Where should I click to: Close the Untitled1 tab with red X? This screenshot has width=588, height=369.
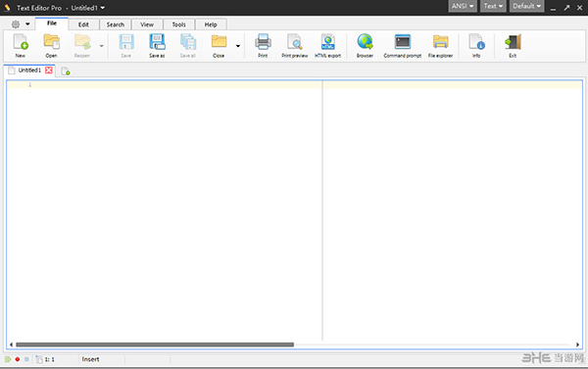49,70
